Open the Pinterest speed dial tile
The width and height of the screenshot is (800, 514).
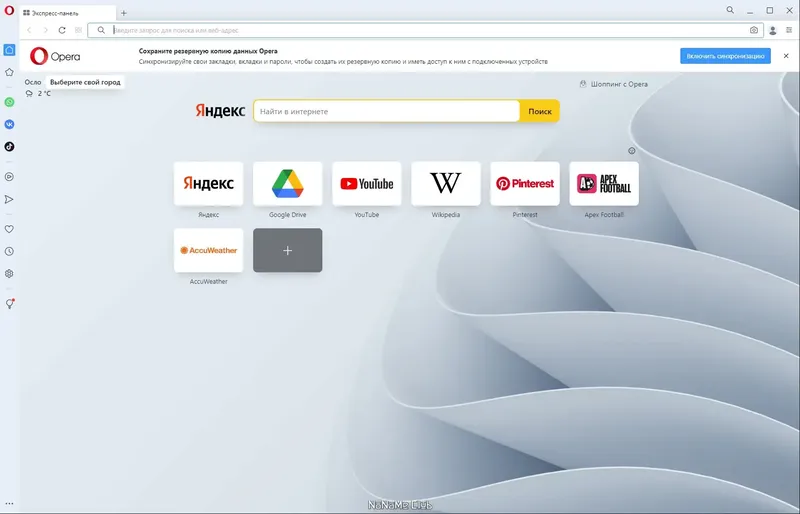click(525, 184)
